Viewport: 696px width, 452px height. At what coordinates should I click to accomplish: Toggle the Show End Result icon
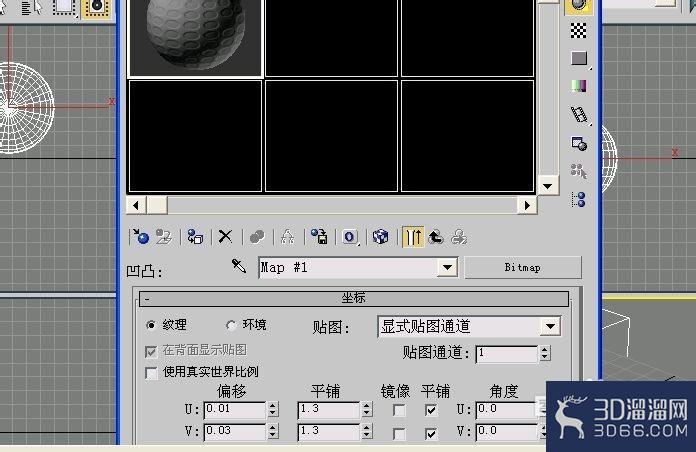click(413, 237)
